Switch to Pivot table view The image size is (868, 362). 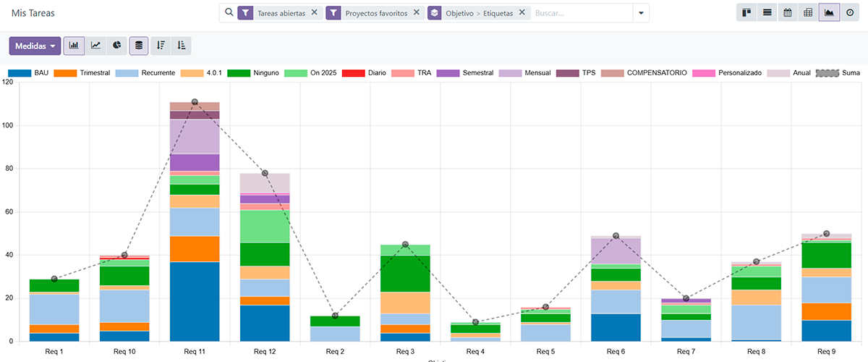808,13
